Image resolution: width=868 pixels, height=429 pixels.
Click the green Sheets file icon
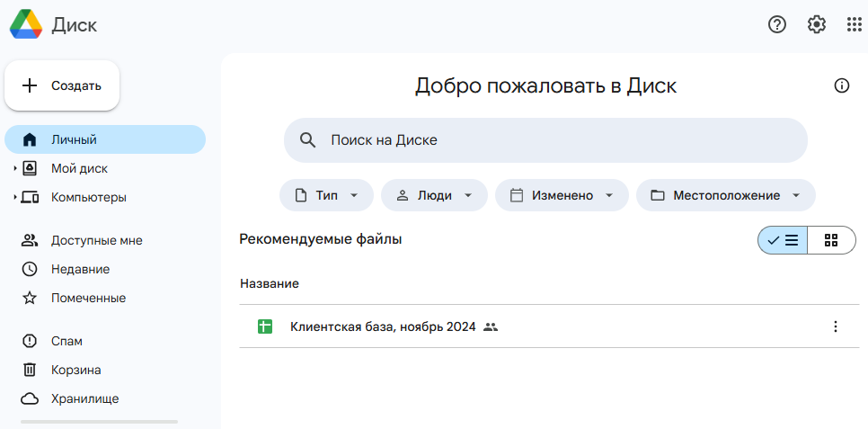click(265, 327)
